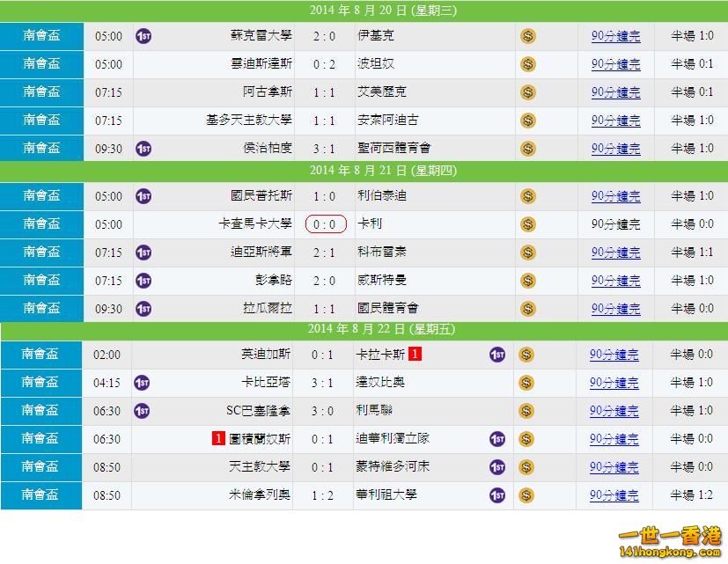Click the gold coin icon in 米倫拿列奧 row

pos(526,495)
